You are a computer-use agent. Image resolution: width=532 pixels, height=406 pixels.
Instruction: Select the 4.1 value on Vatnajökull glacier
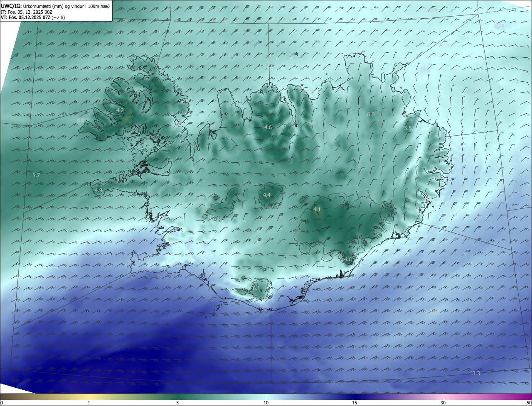[317, 210]
